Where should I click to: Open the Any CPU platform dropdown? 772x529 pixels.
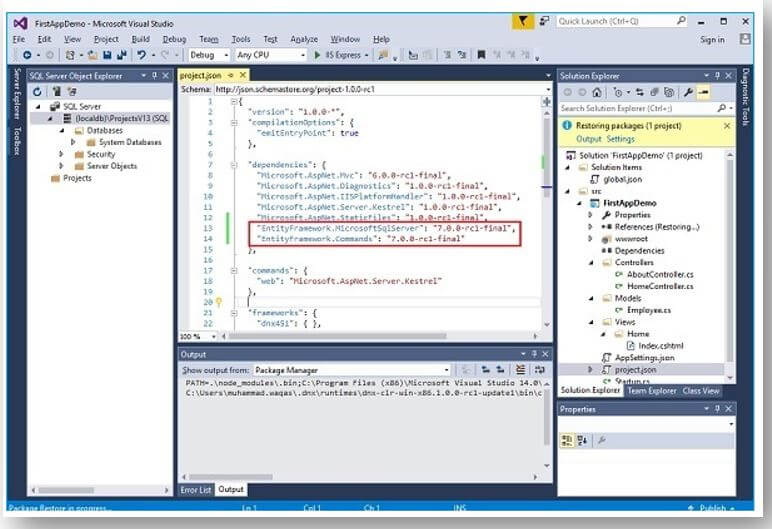tap(303, 55)
